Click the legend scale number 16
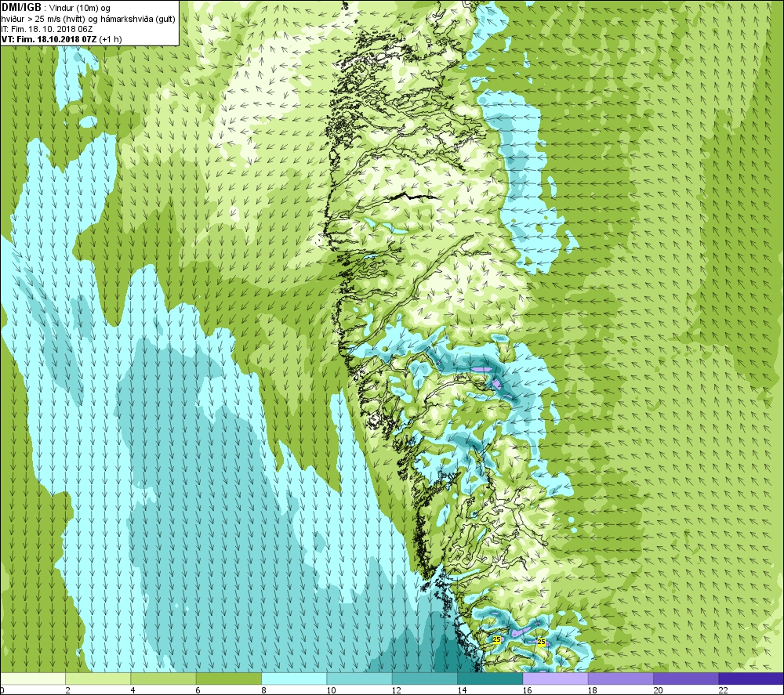This screenshot has width=784, height=695. (527, 690)
